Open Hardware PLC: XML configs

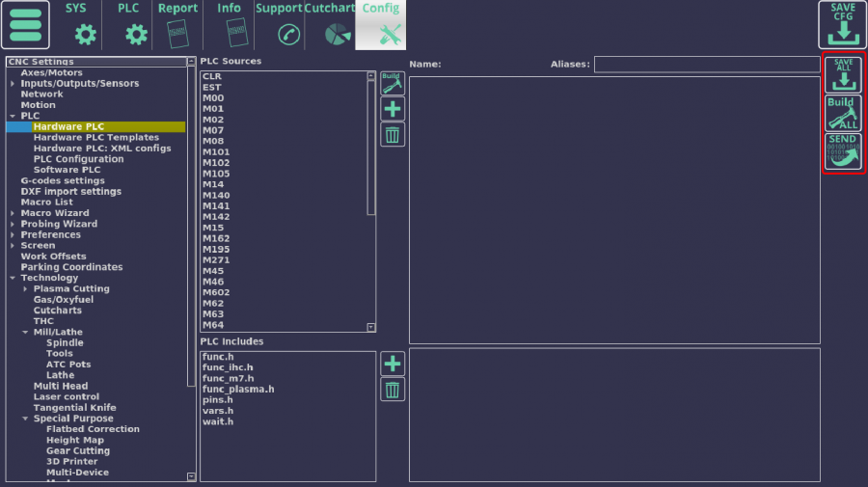click(102, 149)
